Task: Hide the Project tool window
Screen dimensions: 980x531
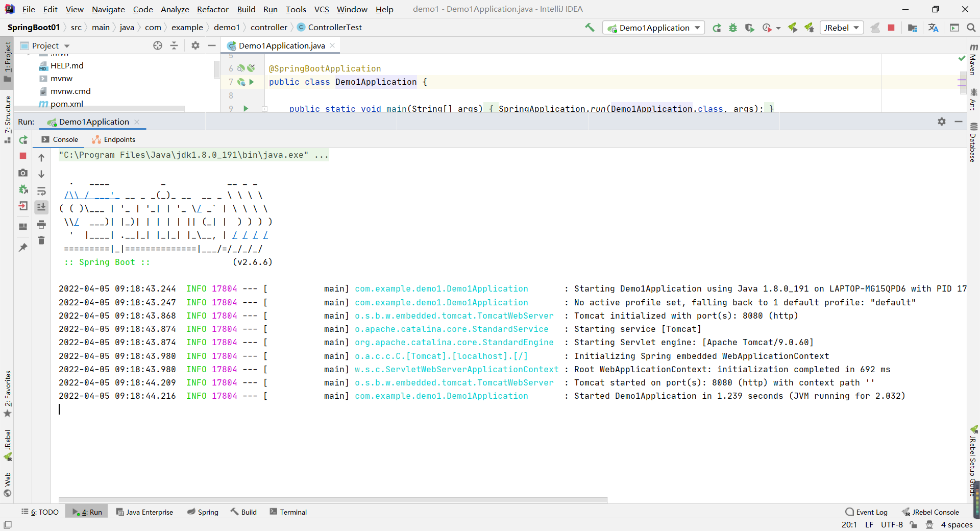Action: coord(212,45)
